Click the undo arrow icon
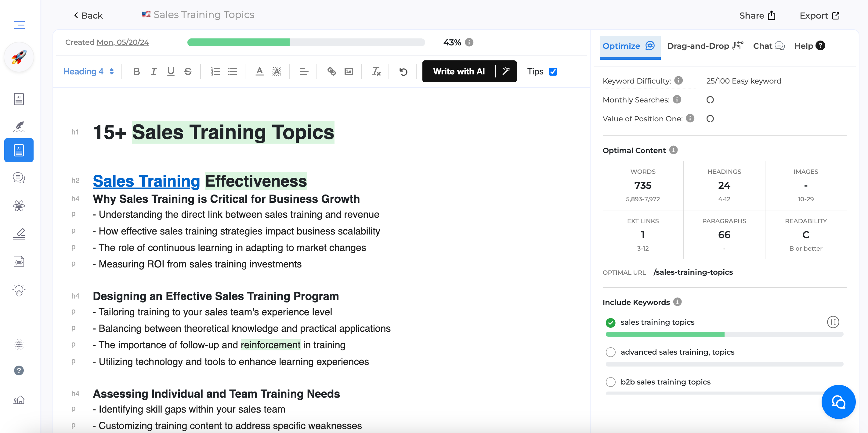The image size is (868, 433). click(x=403, y=71)
